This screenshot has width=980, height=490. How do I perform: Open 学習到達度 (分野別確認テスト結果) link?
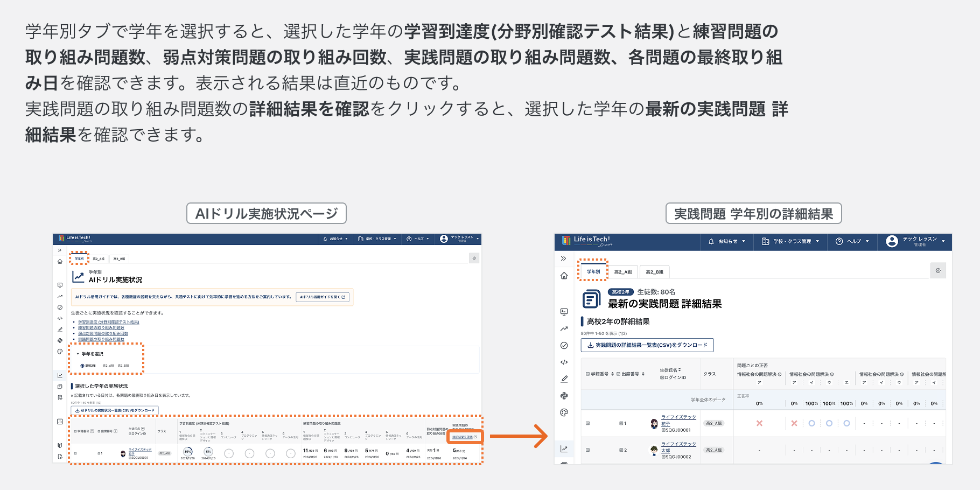point(109,322)
